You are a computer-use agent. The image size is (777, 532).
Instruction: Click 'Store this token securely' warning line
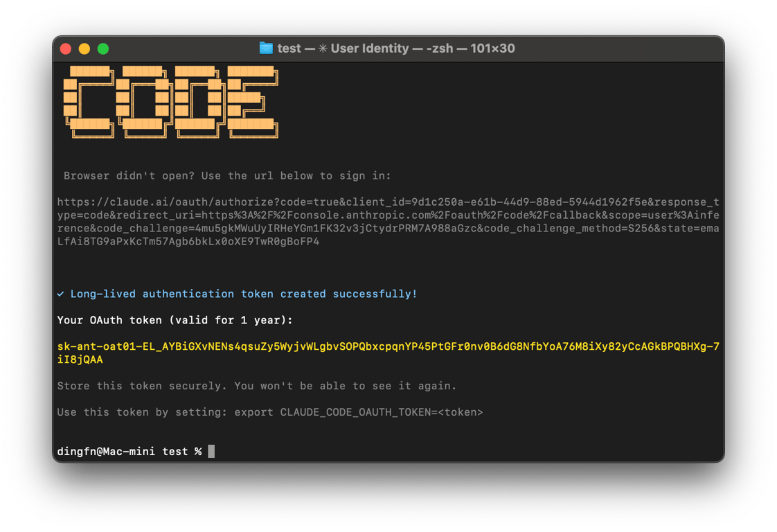coord(257,386)
